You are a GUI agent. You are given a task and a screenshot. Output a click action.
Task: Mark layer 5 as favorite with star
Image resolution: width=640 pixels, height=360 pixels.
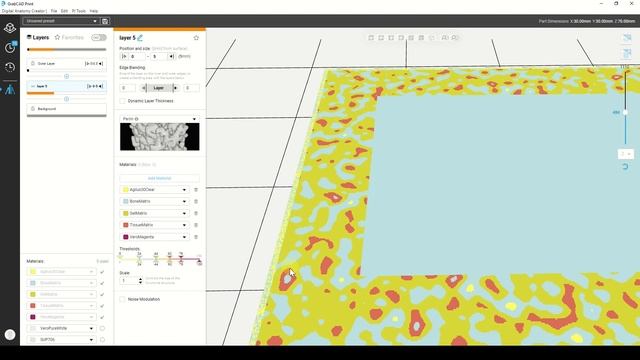196,38
